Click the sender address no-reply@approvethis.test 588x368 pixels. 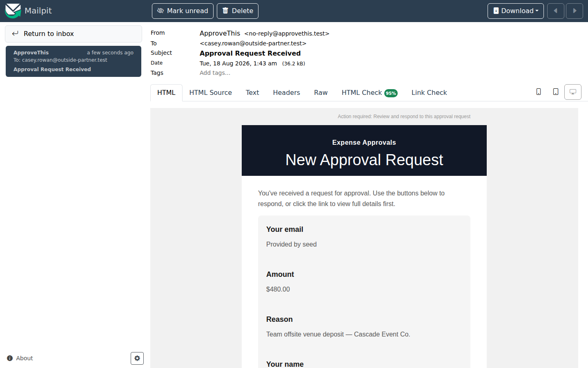click(x=287, y=34)
